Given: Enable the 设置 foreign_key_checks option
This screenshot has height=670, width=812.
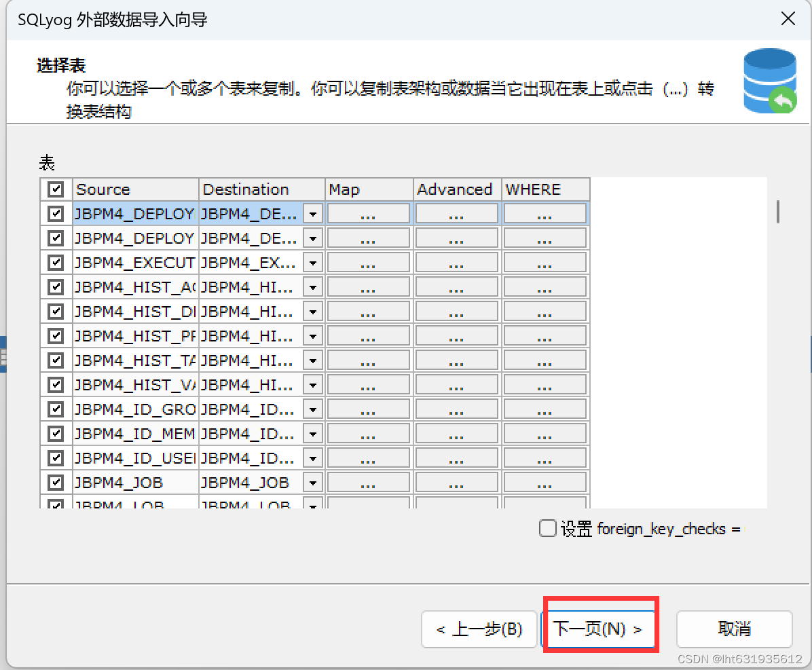Looking at the screenshot, I should coord(547,528).
